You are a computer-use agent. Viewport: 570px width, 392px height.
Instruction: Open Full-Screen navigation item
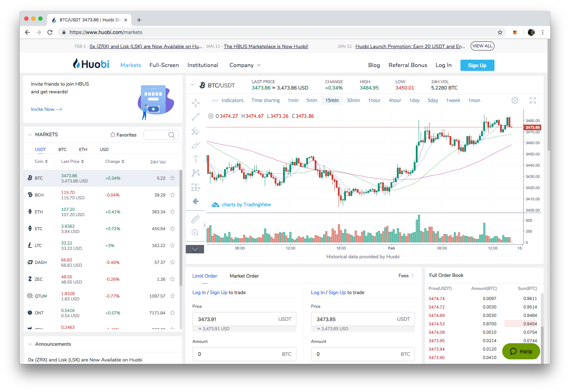(164, 65)
